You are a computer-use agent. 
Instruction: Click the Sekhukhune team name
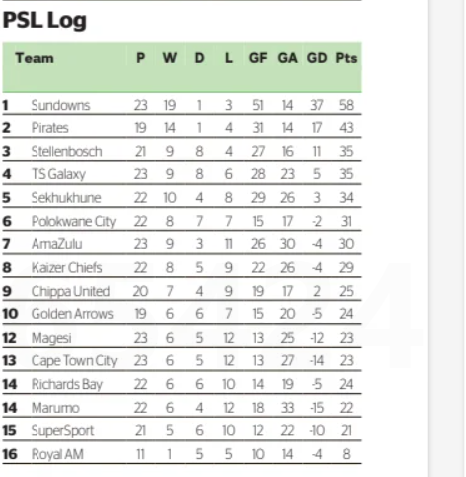point(66,198)
